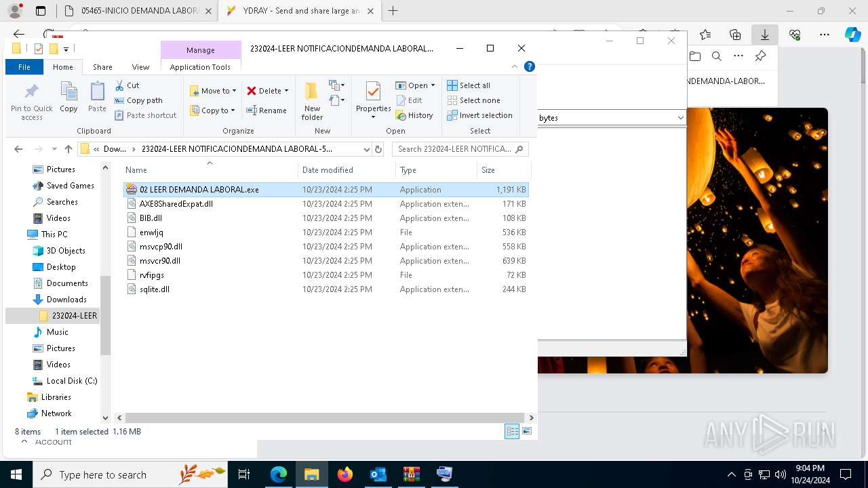Navigate back in File Explorer
The height and width of the screenshot is (488, 868).
click(x=18, y=149)
